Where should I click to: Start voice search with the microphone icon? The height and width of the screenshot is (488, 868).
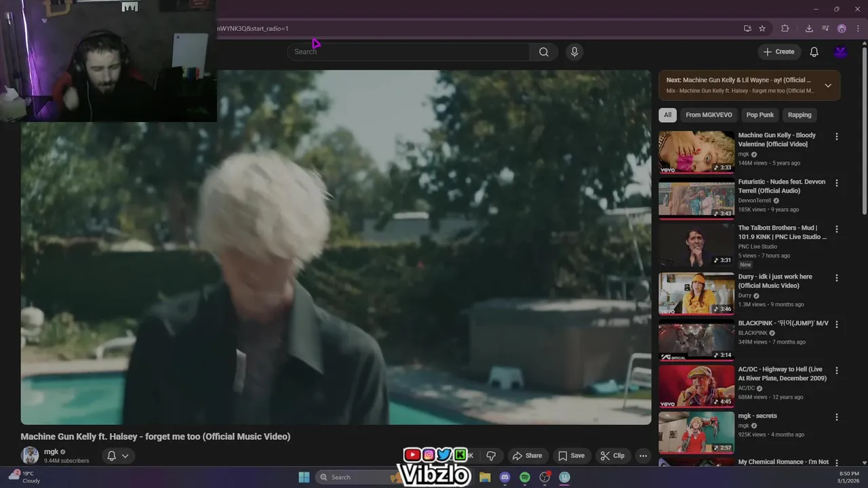[x=574, y=52]
